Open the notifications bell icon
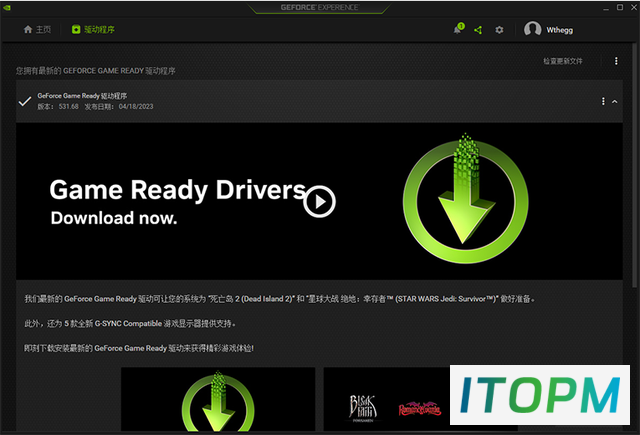The image size is (640, 435). 458,29
